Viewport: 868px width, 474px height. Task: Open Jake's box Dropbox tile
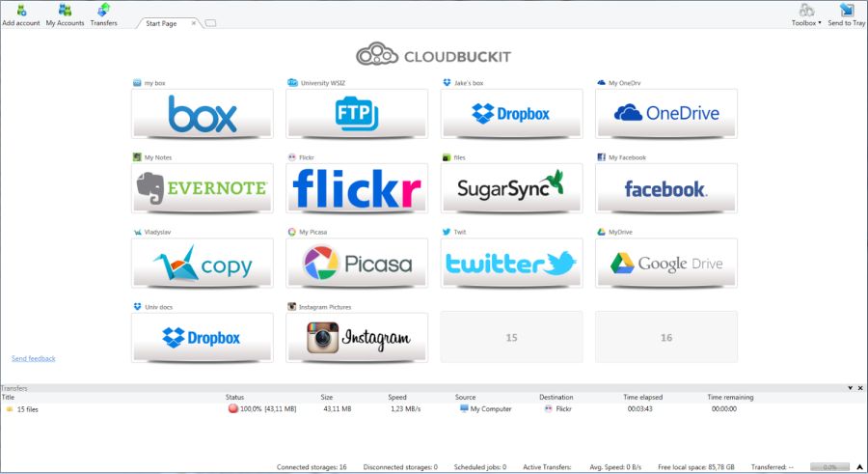coord(511,114)
